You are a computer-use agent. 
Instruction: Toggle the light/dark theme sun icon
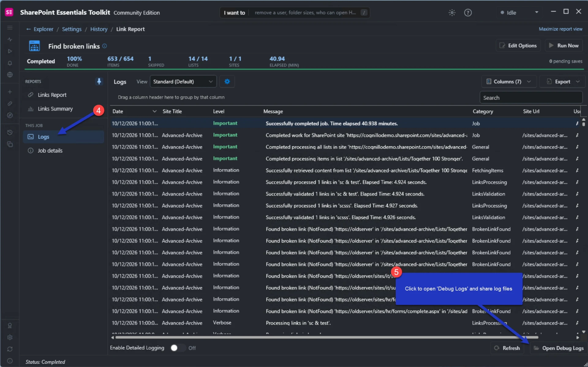click(x=452, y=13)
